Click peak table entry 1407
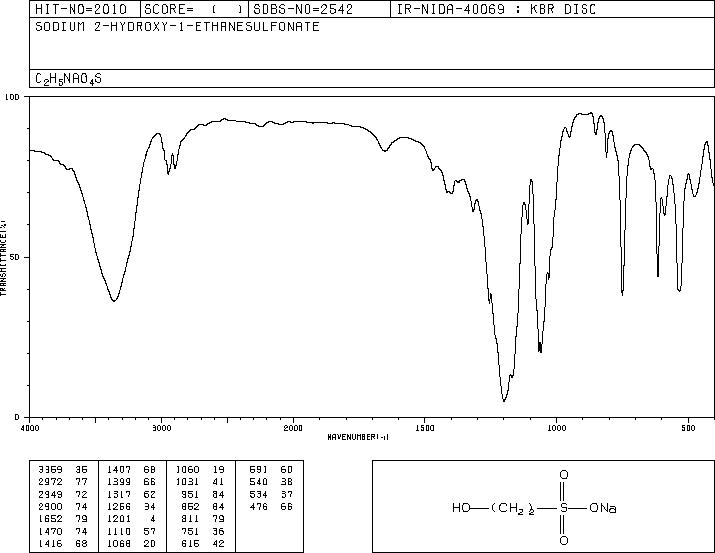715x553 pixels. [x=119, y=469]
